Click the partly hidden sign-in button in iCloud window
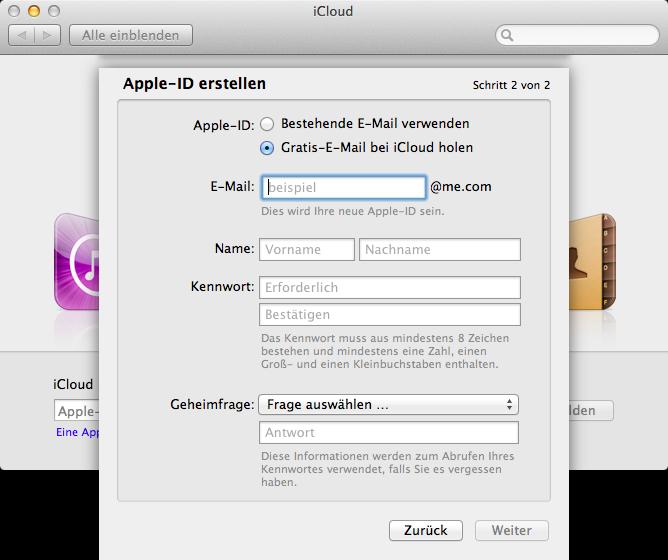 point(591,410)
